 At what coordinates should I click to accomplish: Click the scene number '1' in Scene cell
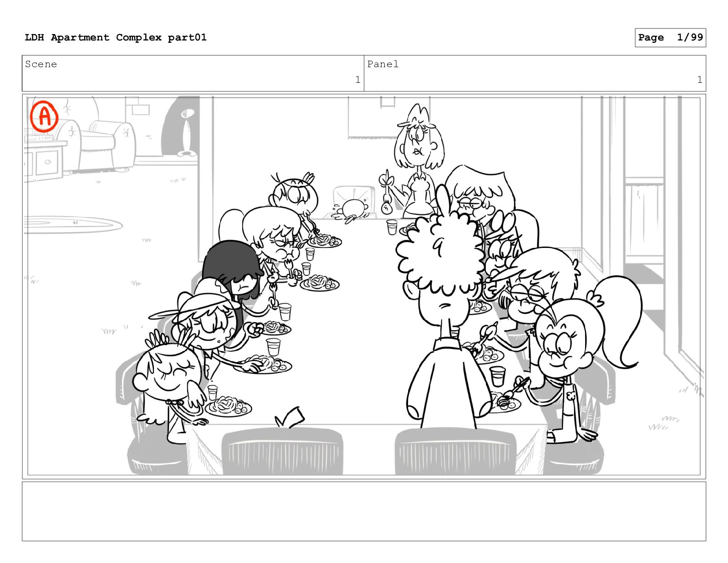(x=358, y=80)
